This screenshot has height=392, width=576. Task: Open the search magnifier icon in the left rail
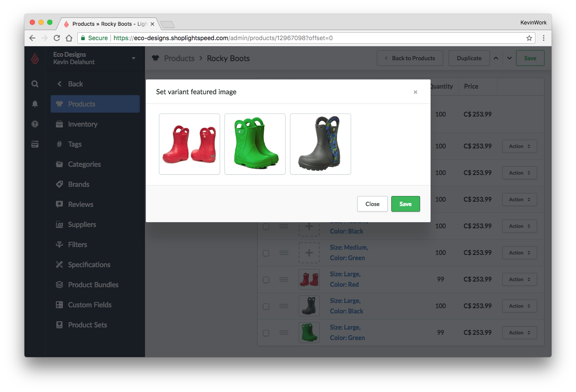(35, 84)
